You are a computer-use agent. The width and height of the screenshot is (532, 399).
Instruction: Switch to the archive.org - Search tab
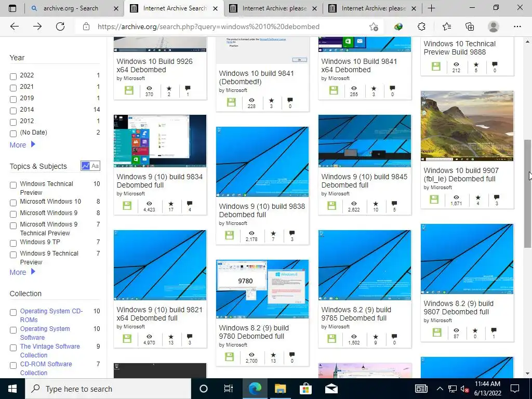tap(71, 8)
